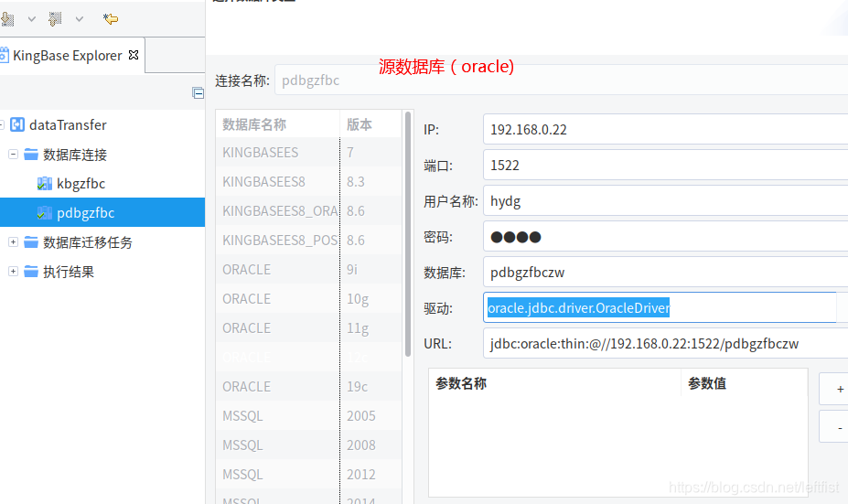This screenshot has width=848, height=504.
Task: Click the collapse all icon in explorer
Action: coord(198,93)
